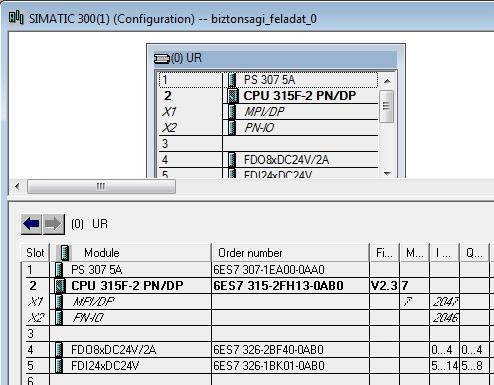Viewport: 494px width, 385px height.
Task: Click slot number 3 in detail table
Action: coord(31,334)
